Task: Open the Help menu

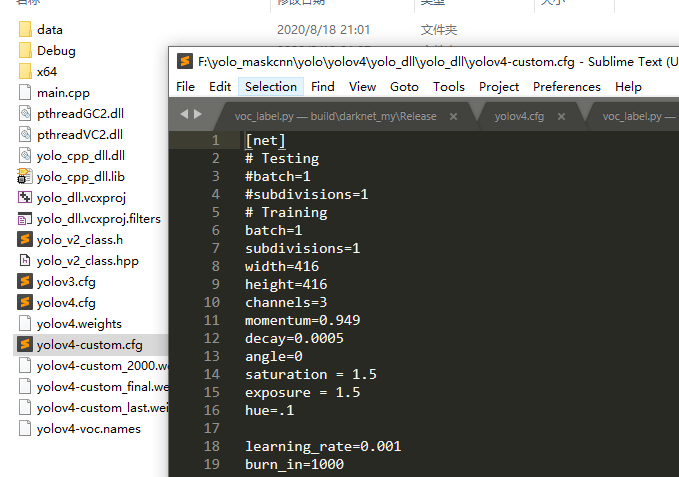Action: click(x=628, y=87)
